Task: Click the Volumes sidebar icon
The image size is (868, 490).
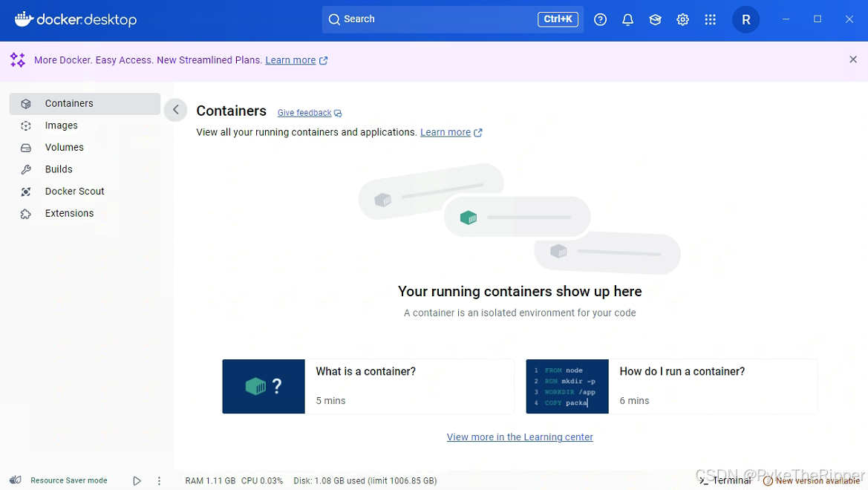Action: [26, 148]
